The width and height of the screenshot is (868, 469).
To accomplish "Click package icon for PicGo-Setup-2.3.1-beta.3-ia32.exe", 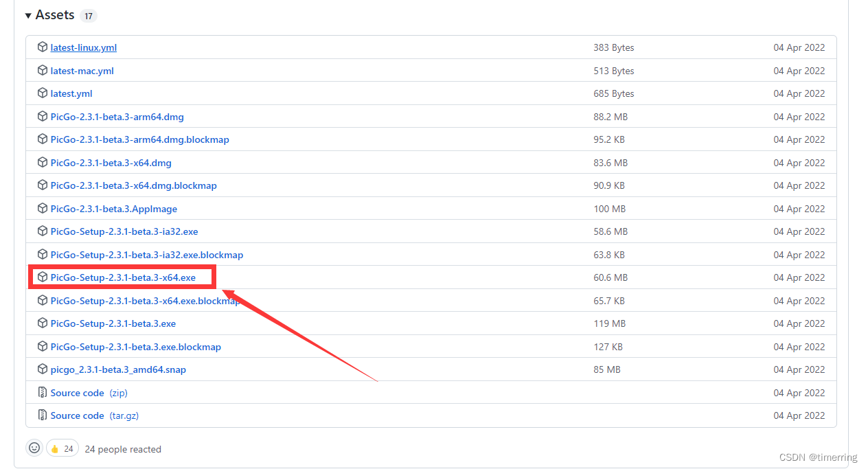I will [x=43, y=231].
